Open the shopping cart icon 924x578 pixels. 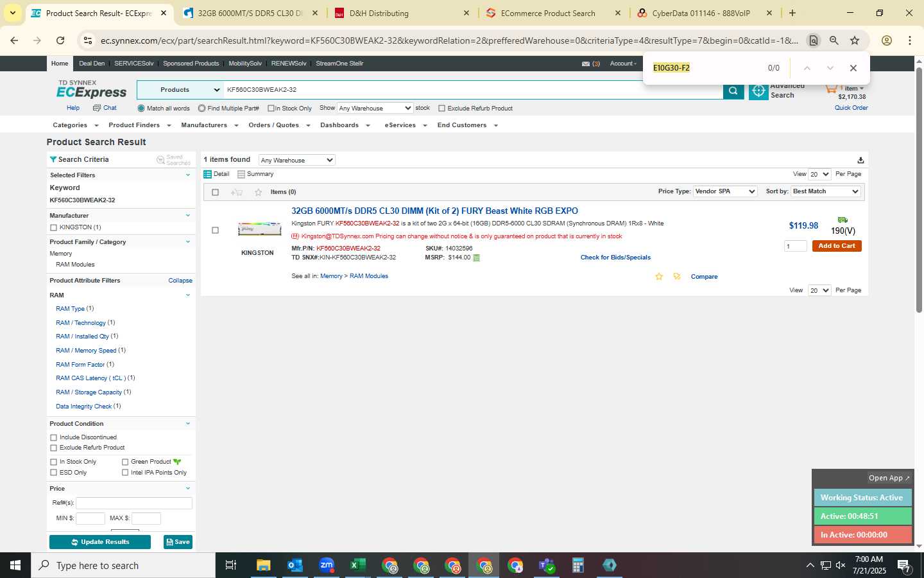831,89
